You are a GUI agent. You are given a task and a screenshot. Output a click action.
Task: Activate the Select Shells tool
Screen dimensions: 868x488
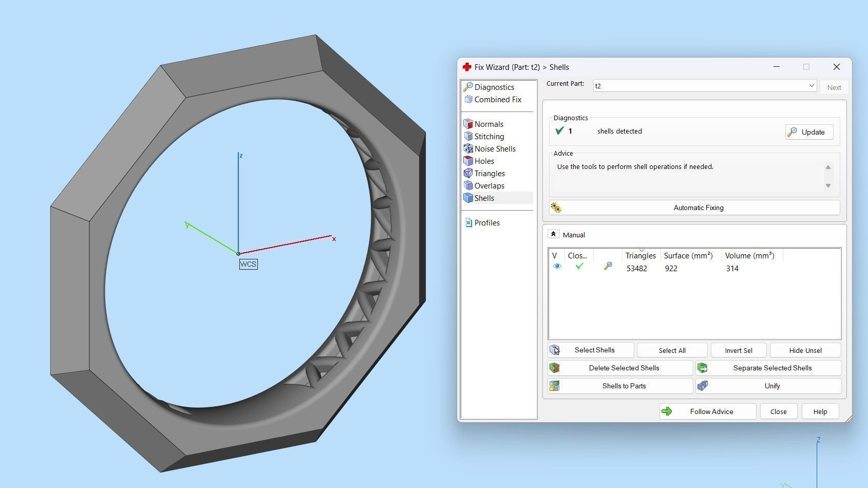click(591, 350)
